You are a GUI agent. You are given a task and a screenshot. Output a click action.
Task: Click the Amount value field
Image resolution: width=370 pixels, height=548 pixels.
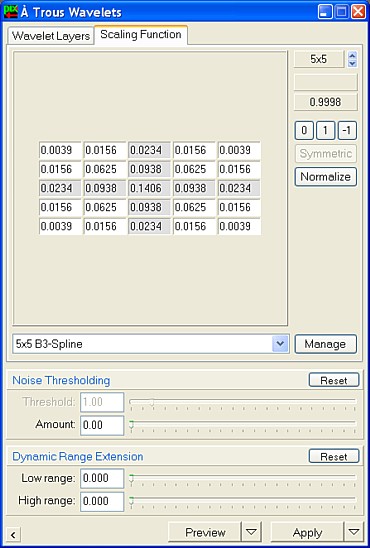click(x=102, y=425)
